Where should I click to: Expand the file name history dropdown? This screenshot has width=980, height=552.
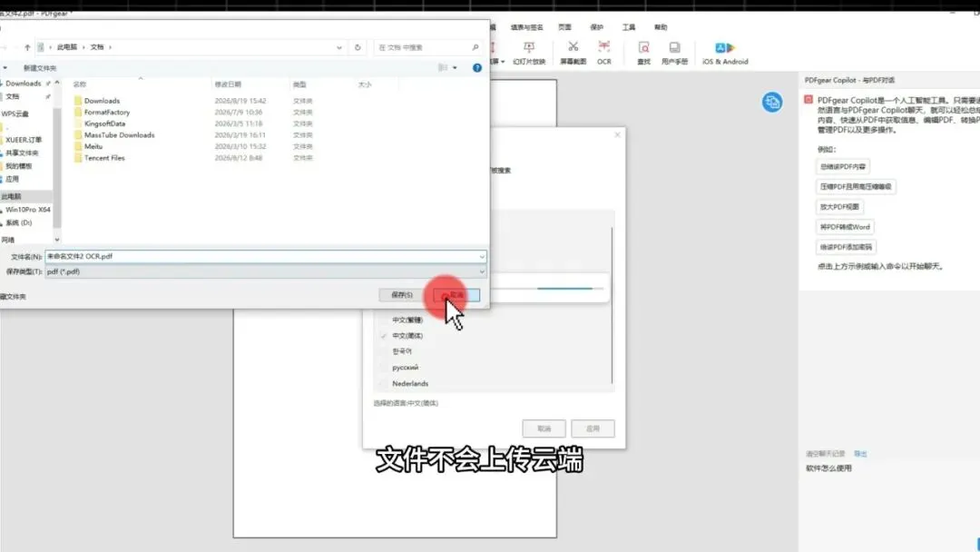click(x=481, y=256)
